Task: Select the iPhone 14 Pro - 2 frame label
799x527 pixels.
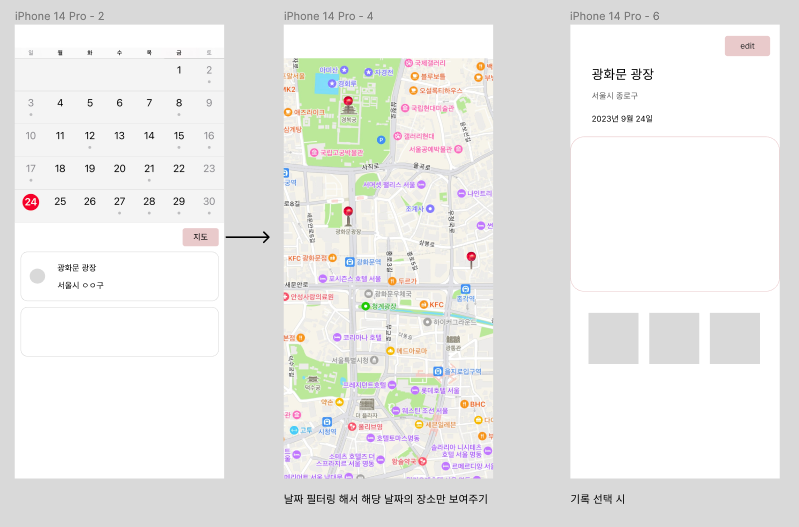Action: (x=59, y=16)
